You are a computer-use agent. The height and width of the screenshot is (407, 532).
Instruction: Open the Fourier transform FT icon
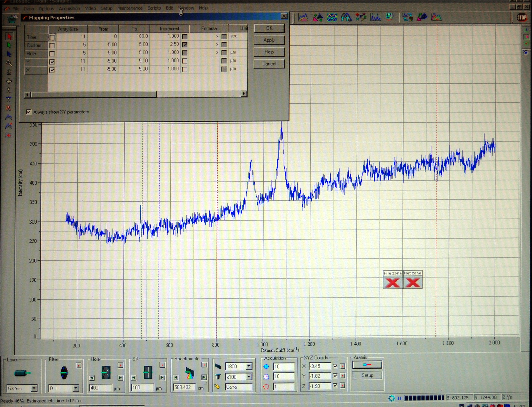(346, 17)
